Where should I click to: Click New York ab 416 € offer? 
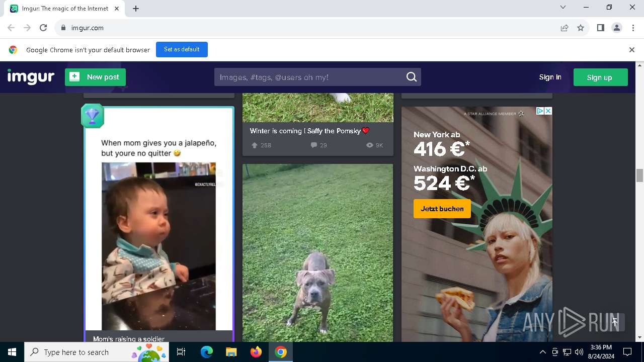[442, 144]
